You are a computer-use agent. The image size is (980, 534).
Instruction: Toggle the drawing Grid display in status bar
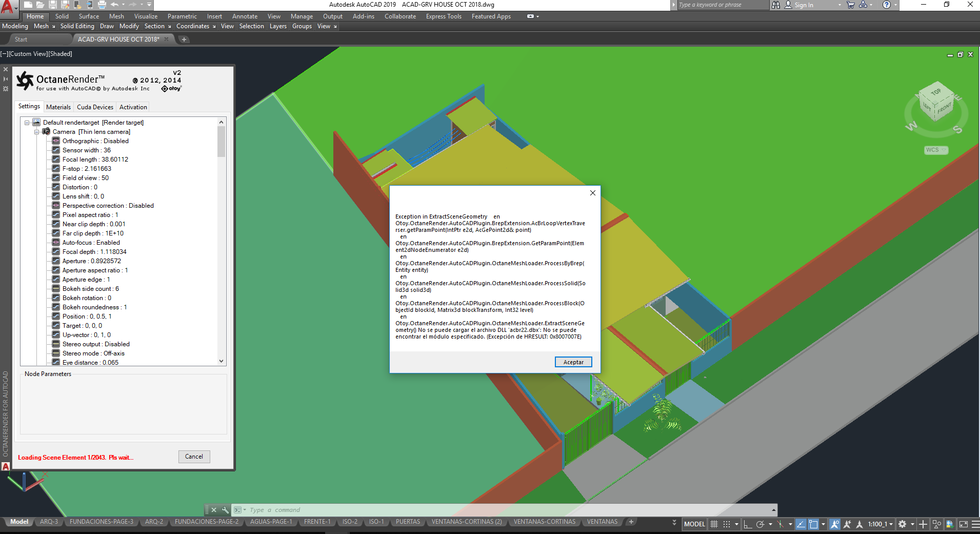coord(714,524)
